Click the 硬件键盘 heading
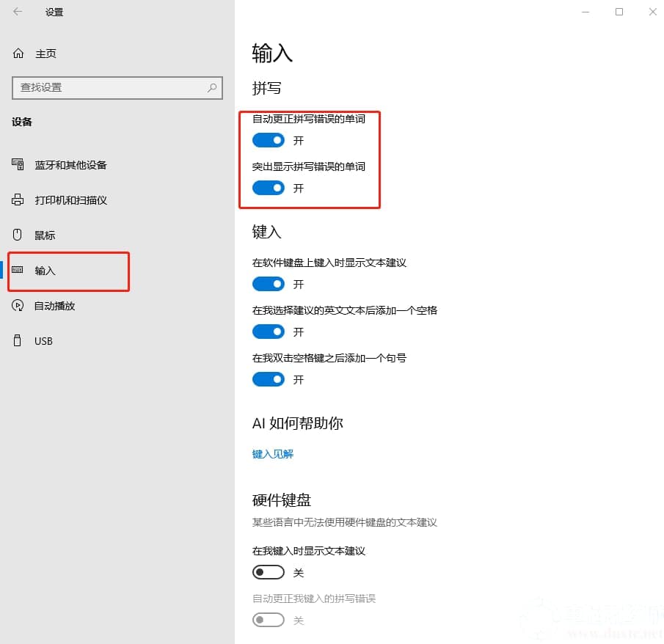This screenshot has width=664, height=644. pyautogui.click(x=282, y=500)
